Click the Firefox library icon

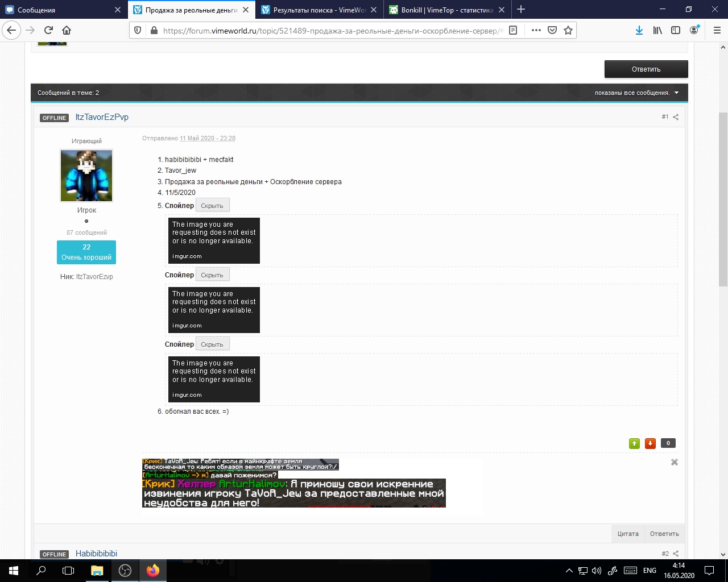[x=657, y=30]
